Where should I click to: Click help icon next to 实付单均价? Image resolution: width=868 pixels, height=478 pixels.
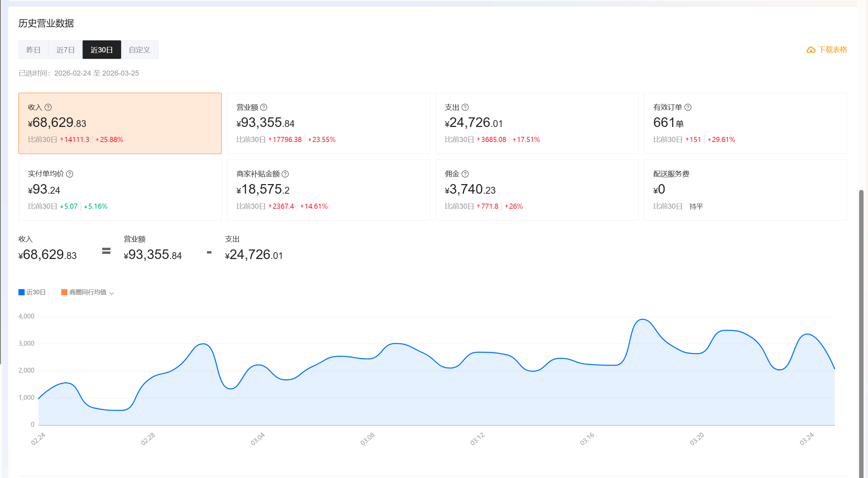tap(69, 174)
